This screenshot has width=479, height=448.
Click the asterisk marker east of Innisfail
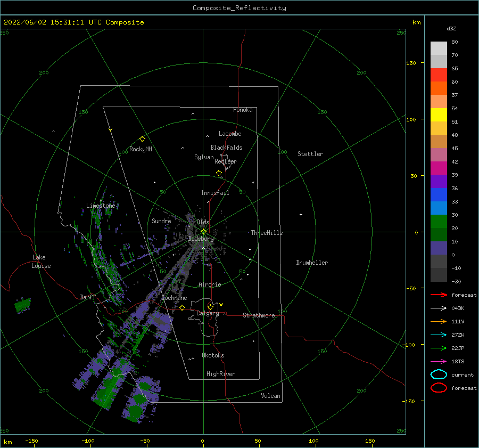pyautogui.click(x=253, y=183)
